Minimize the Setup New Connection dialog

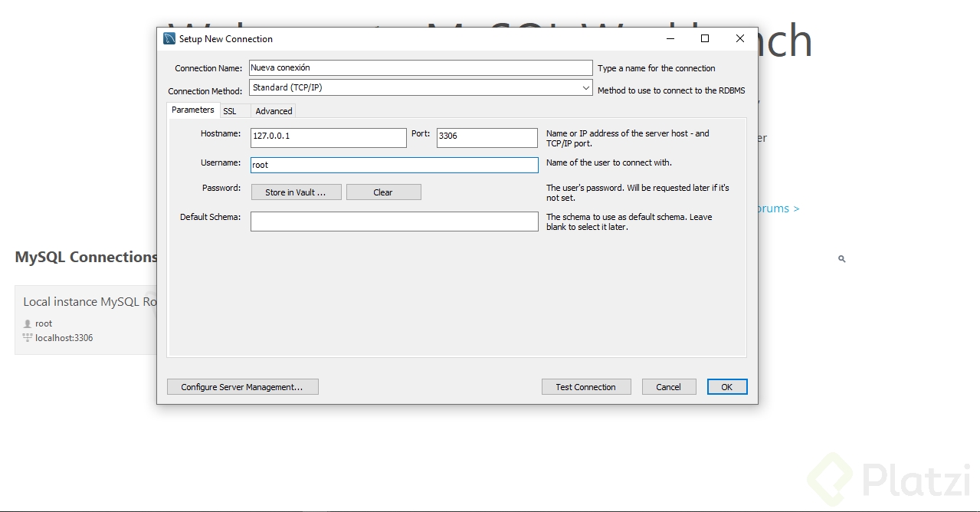coord(670,38)
